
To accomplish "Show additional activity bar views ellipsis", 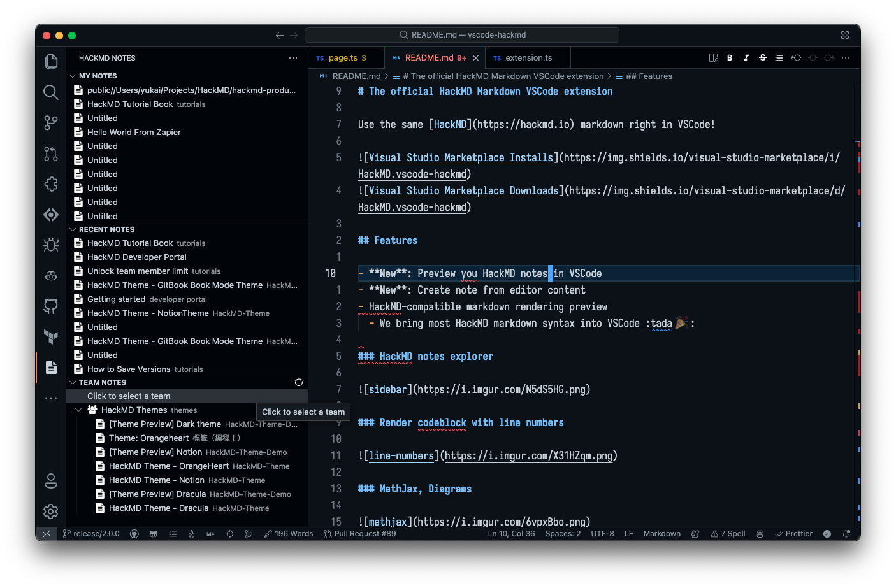I will (x=51, y=398).
